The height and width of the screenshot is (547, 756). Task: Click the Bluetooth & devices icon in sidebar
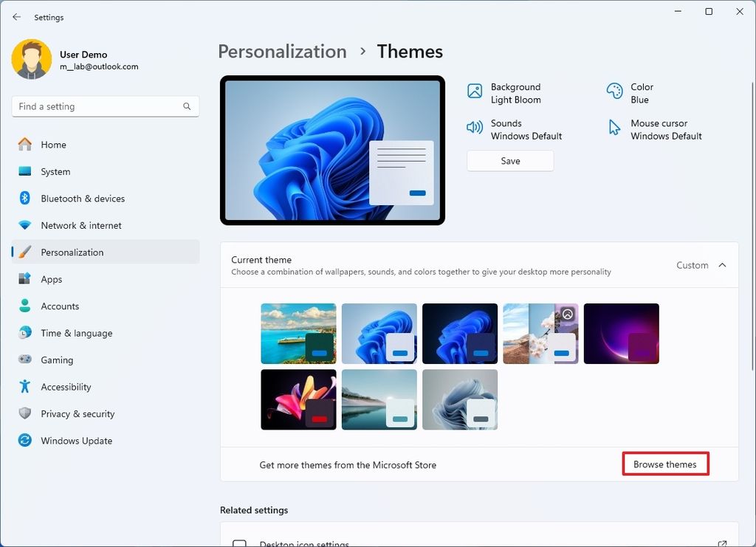(24, 198)
